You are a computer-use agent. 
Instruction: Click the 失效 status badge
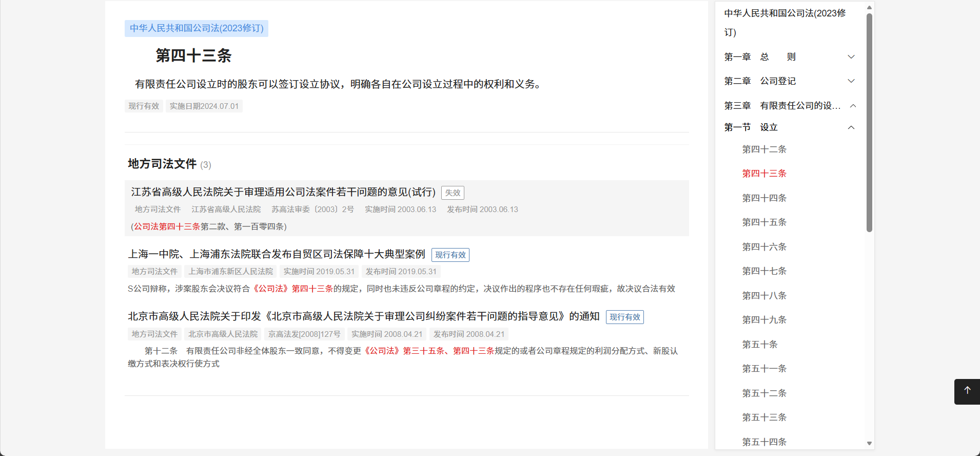(453, 193)
